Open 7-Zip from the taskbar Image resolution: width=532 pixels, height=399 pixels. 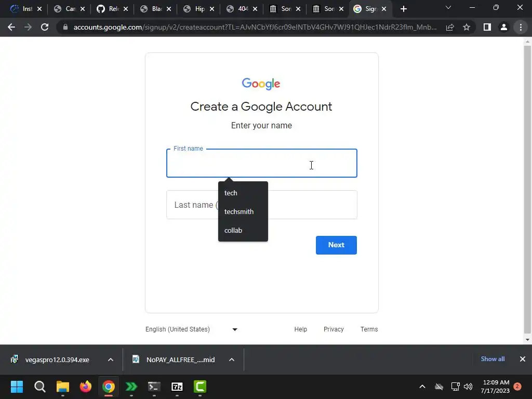177,387
